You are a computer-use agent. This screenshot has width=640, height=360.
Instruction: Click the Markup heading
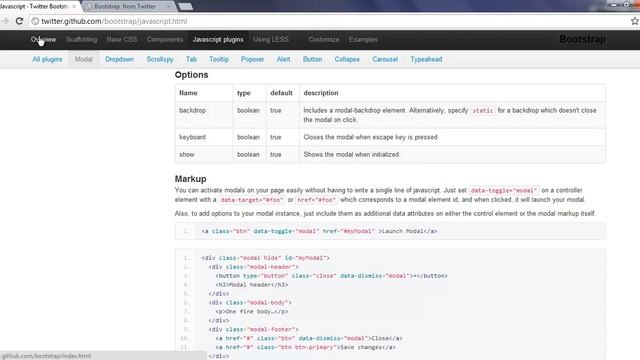coord(190,179)
